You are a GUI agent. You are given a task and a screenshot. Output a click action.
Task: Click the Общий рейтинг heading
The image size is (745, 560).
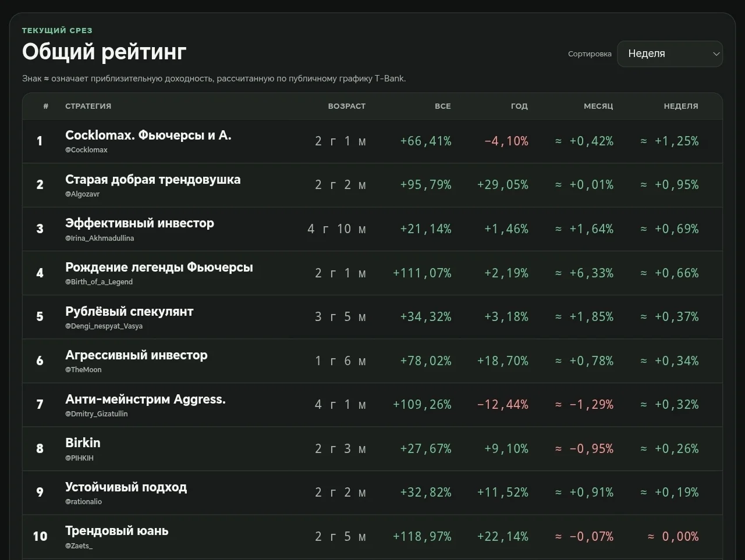[x=104, y=52]
